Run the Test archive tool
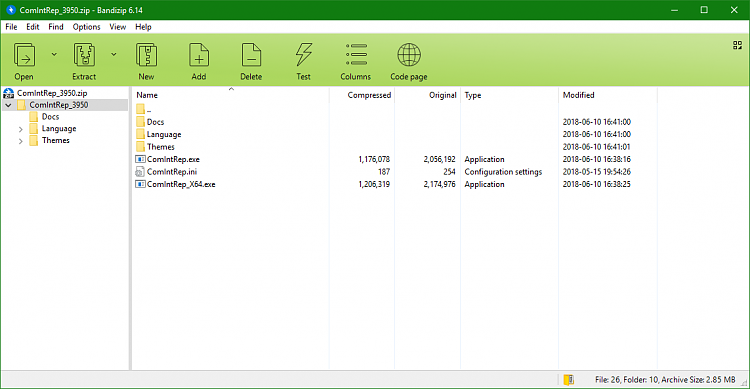 [x=303, y=56]
